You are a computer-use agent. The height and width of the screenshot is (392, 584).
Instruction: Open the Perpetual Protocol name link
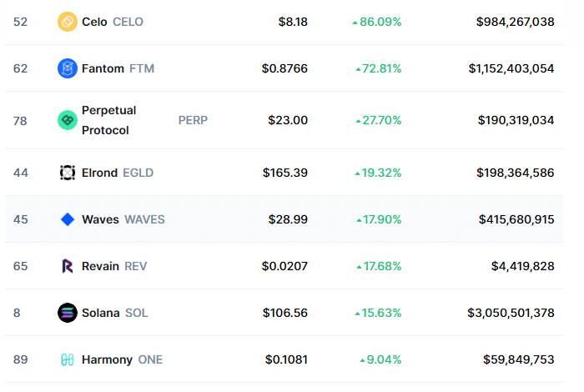pos(108,120)
